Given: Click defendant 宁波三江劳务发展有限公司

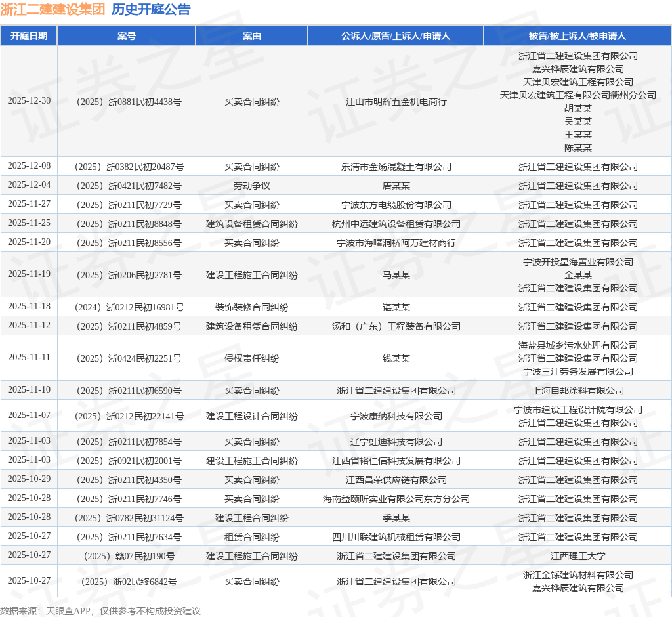Looking at the screenshot, I should click(577, 372).
